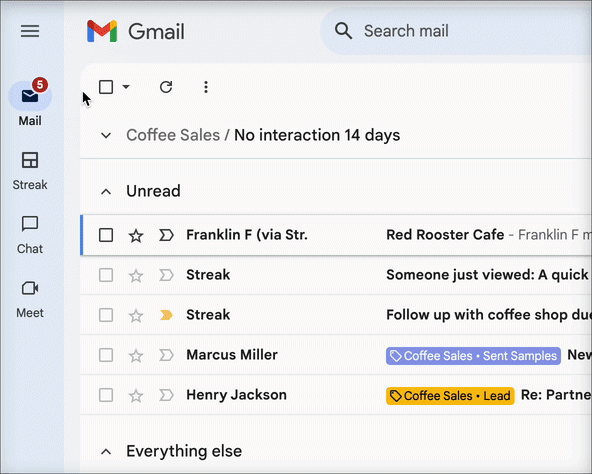This screenshot has height=474, width=592.
Task: Open Follow up with coffee shop email
Action: coord(489,315)
